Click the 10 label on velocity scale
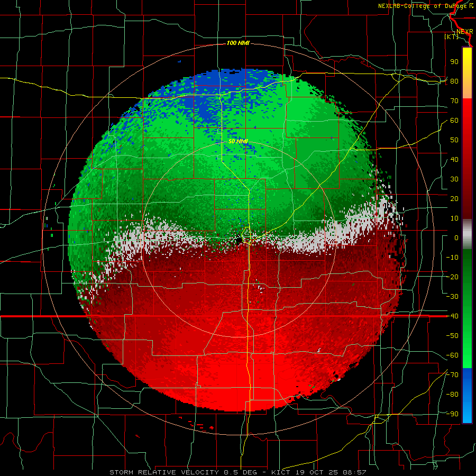Image resolution: width=476 pixels, height=476 pixels. [454, 218]
